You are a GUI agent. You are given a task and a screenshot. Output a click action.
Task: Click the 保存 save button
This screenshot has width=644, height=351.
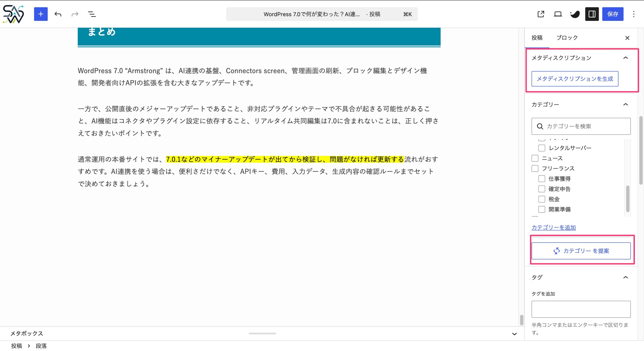pos(613,14)
